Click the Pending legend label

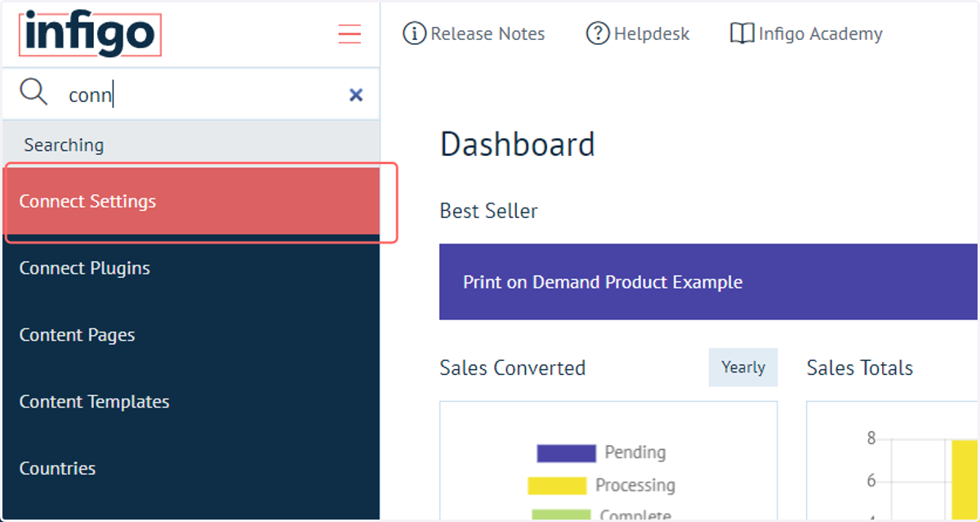(635, 453)
